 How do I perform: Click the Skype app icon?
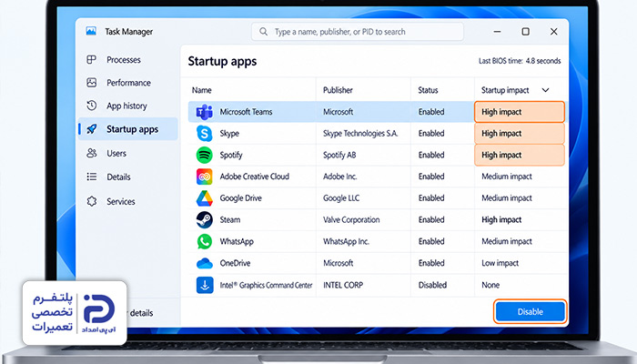tap(205, 133)
